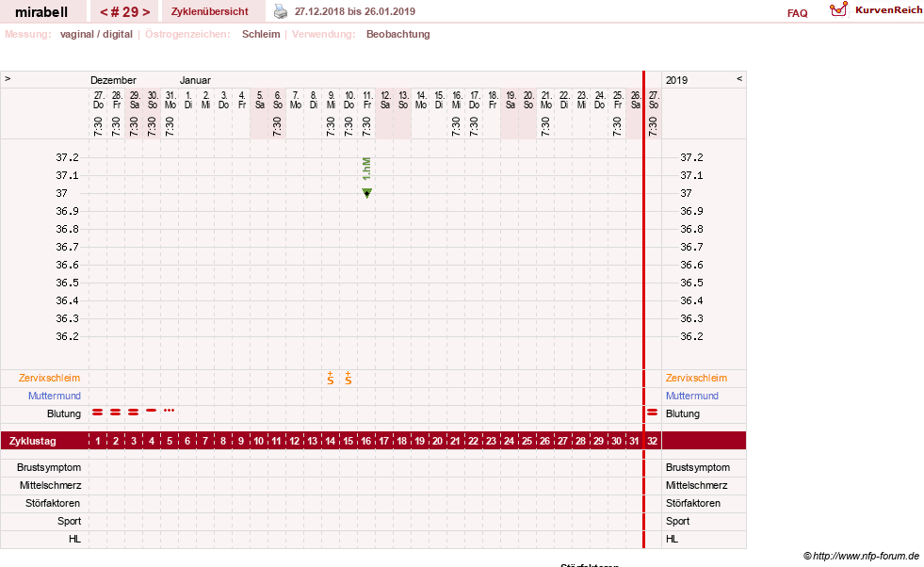Image resolution: width=924 pixels, height=567 pixels.
Task: Click the dotted spotting mark on day 5
Action: point(170,410)
